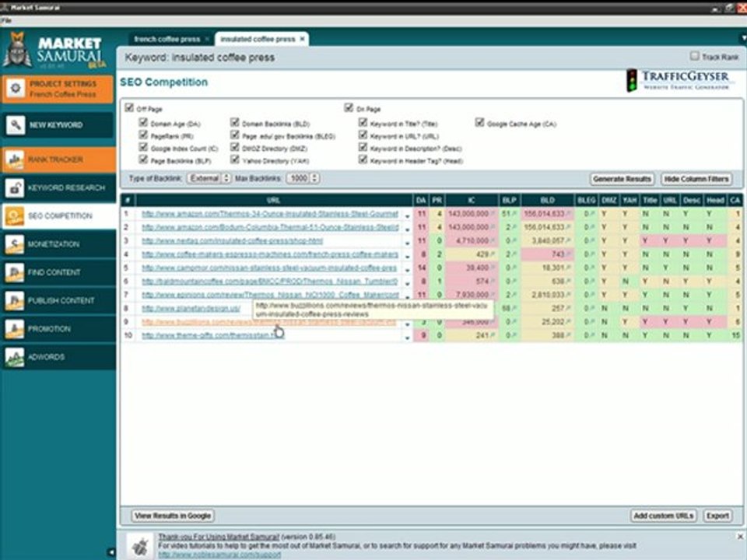Expand row 4 URL dropdown arrow

coord(407,256)
